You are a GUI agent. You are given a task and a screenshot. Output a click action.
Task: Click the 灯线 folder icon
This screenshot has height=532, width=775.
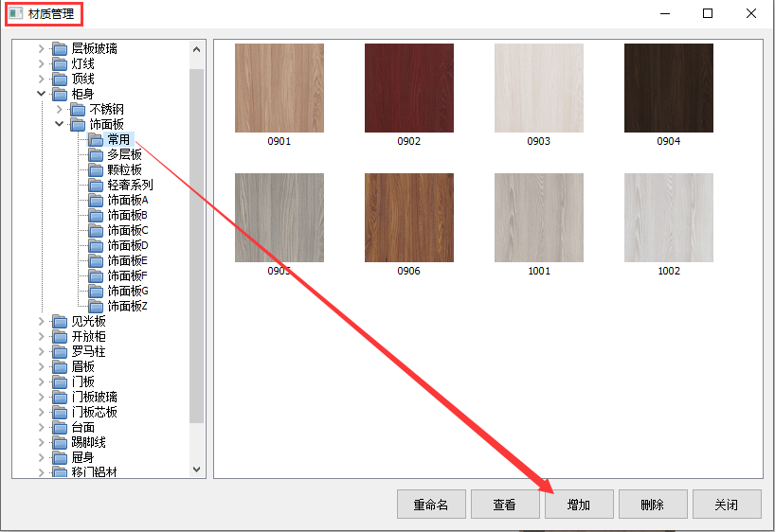(x=60, y=64)
